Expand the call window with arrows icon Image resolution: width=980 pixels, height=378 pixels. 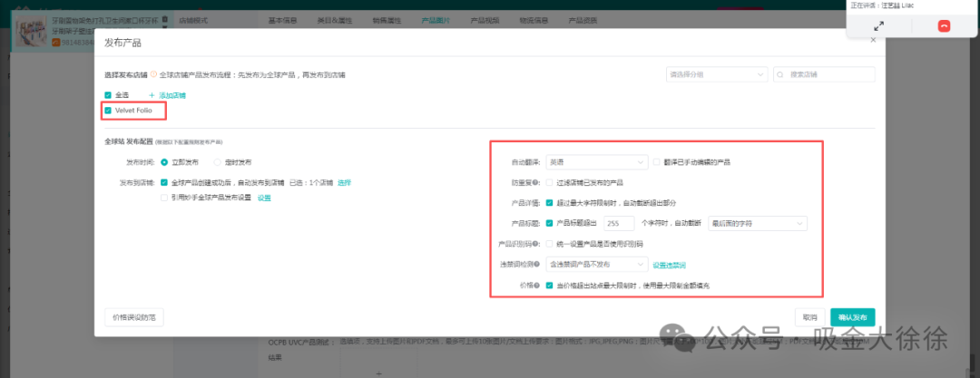878,26
